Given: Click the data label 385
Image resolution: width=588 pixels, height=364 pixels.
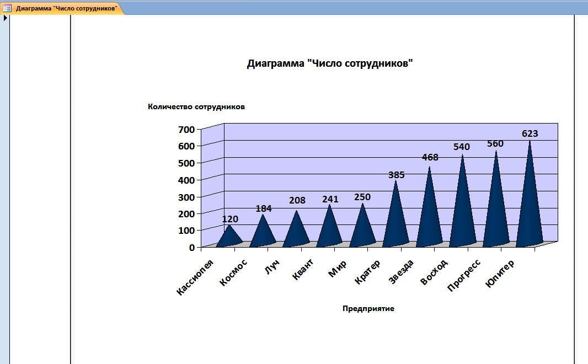Looking at the screenshot, I should tap(397, 175).
